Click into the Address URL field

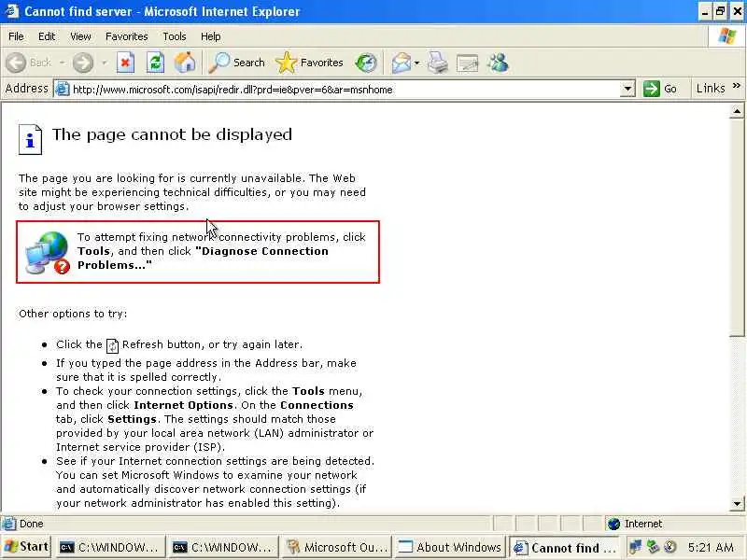[343, 89]
